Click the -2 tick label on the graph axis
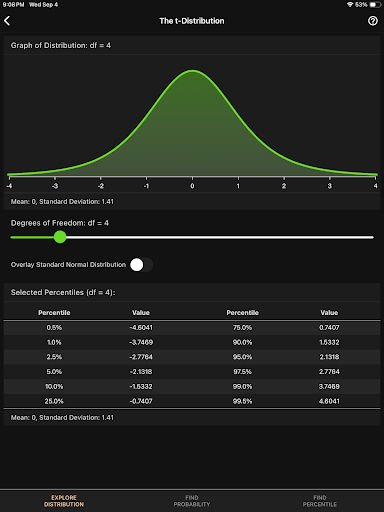 pyautogui.click(x=101, y=186)
